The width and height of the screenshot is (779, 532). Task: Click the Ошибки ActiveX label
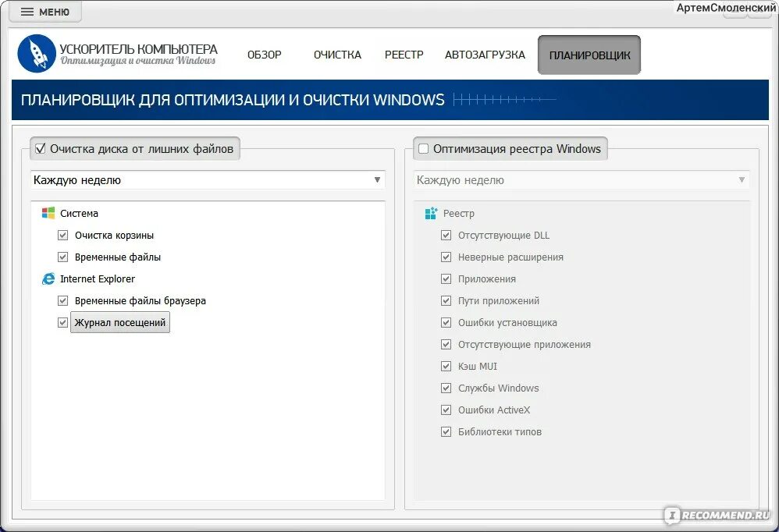[494, 410]
